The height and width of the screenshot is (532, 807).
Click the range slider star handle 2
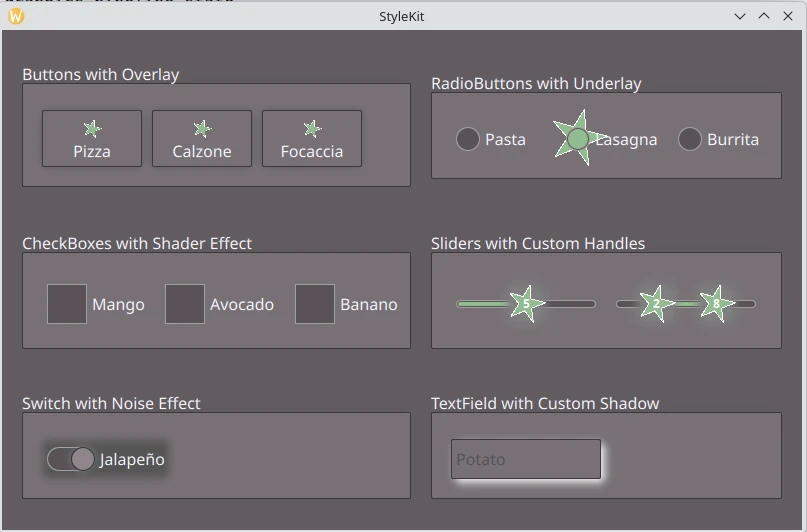tap(656, 304)
